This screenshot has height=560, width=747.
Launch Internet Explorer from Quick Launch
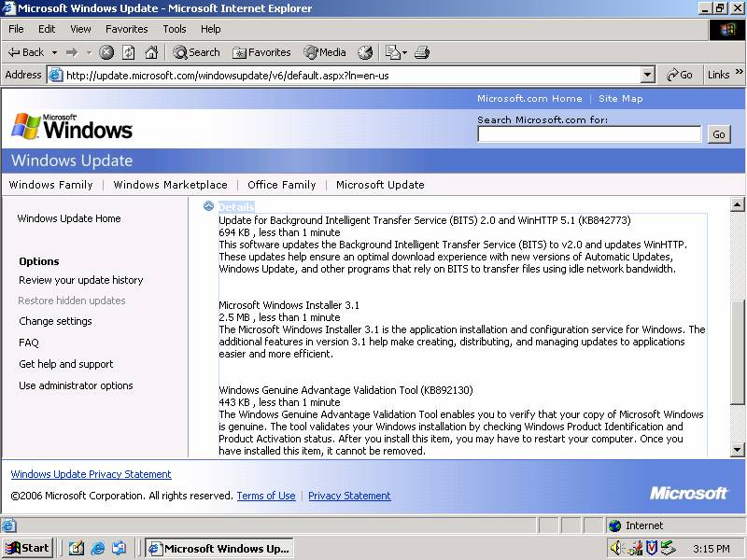point(98,548)
